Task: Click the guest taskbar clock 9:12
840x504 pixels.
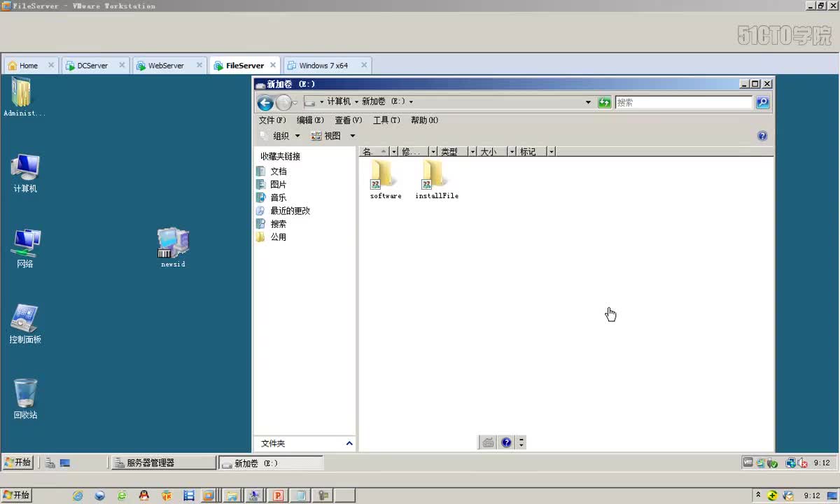Action: pos(821,463)
